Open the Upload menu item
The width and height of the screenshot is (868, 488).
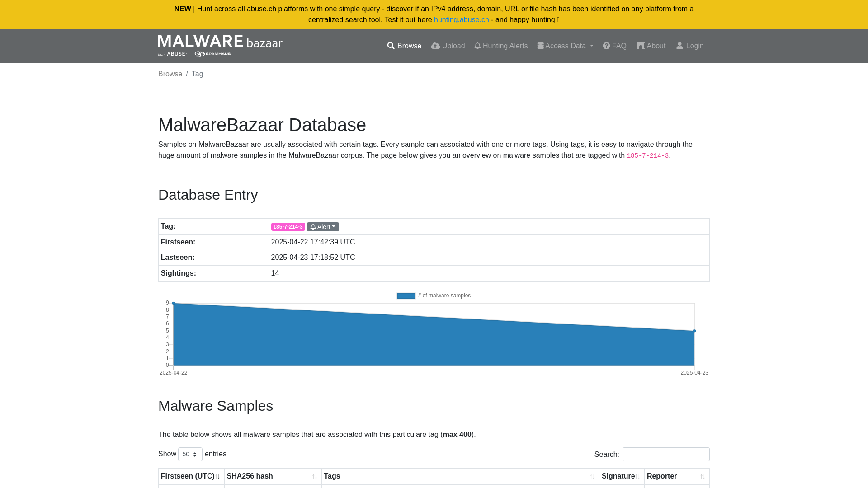448,46
